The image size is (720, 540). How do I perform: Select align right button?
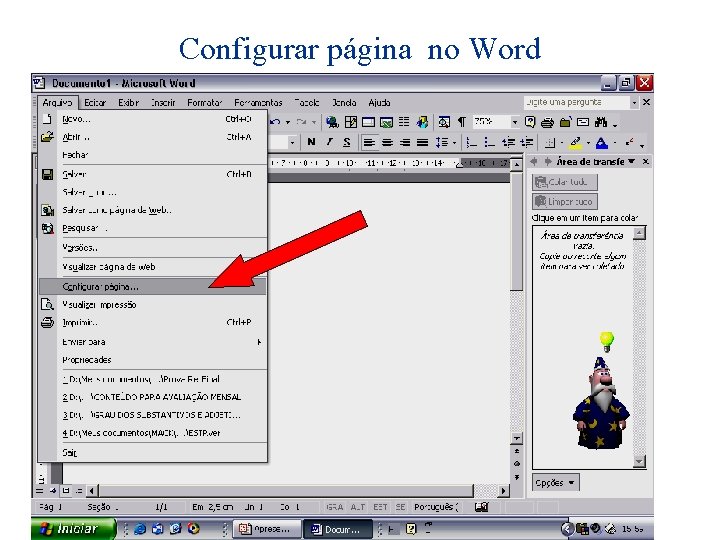[405, 143]
